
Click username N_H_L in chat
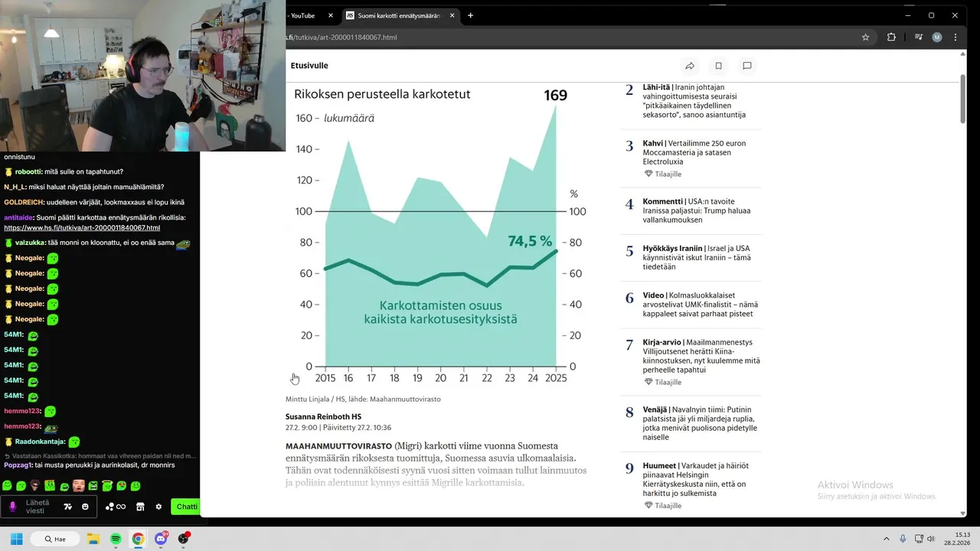click(15, 187)
